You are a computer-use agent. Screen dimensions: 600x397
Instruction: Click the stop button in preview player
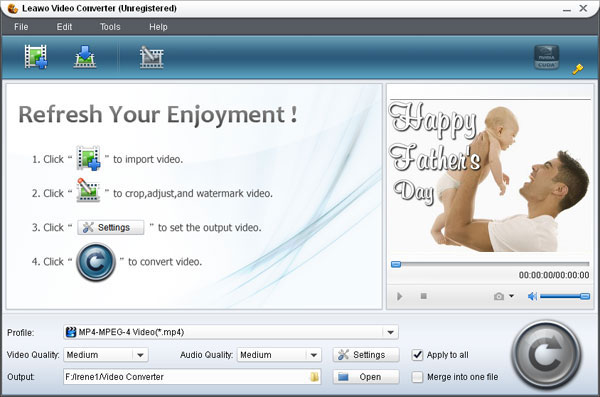[424, 296]
